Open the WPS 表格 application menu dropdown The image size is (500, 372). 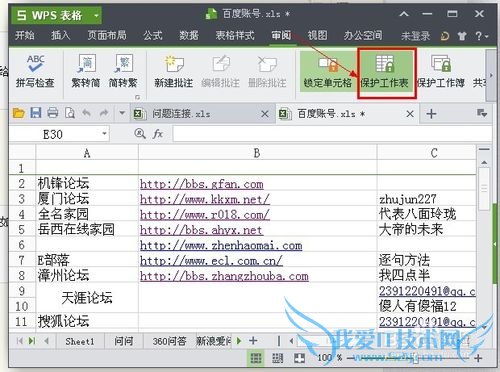96,15
